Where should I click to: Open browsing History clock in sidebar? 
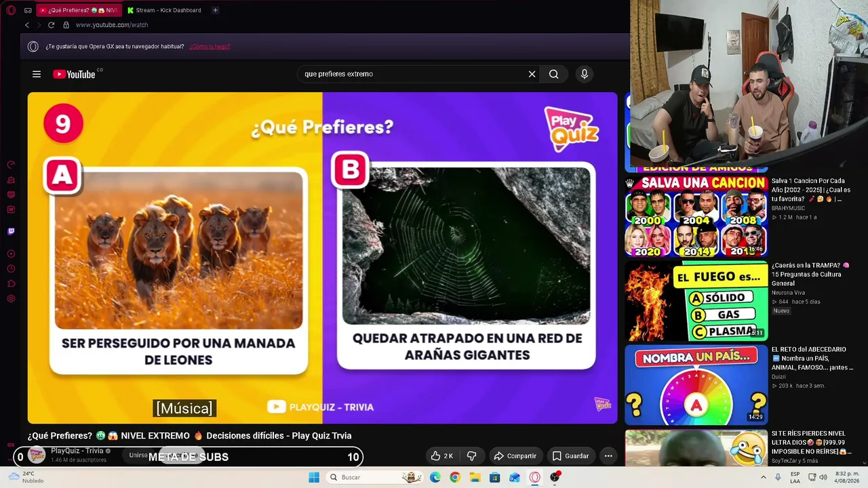click(x=11, y=269)
